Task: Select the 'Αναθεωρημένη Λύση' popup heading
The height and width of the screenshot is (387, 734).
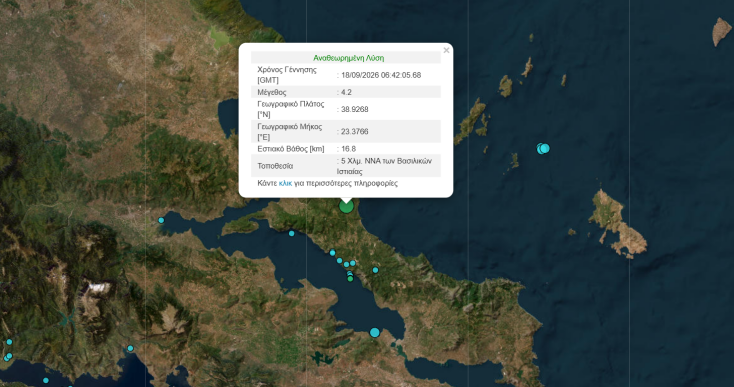Action: [348, 58]
